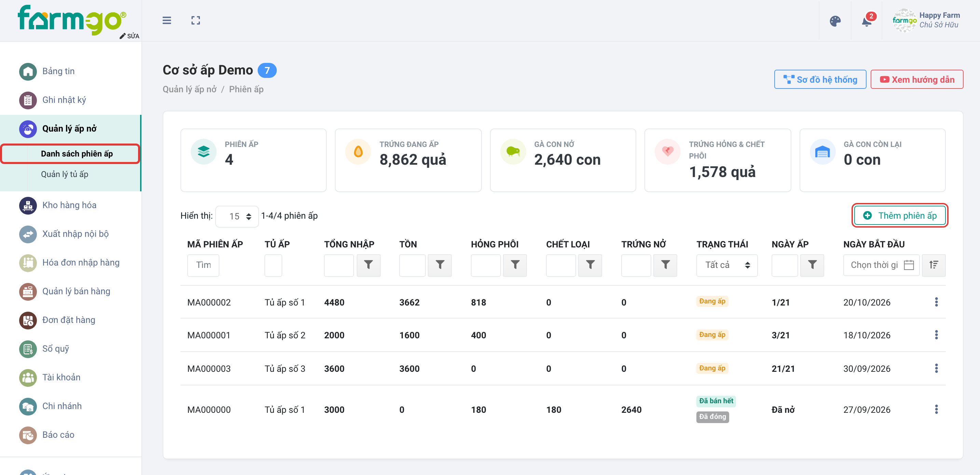Image resolution: width=980 pixels, height=475 pixels.
Task: Click the Tủ ấp filter input
Action: coord(273,265)
